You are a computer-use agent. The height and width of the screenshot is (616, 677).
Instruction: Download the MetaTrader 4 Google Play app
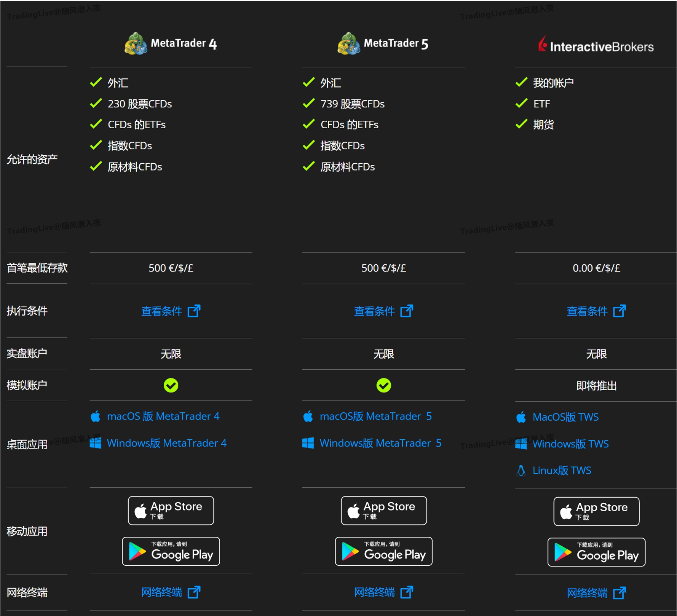coord(171,551)
